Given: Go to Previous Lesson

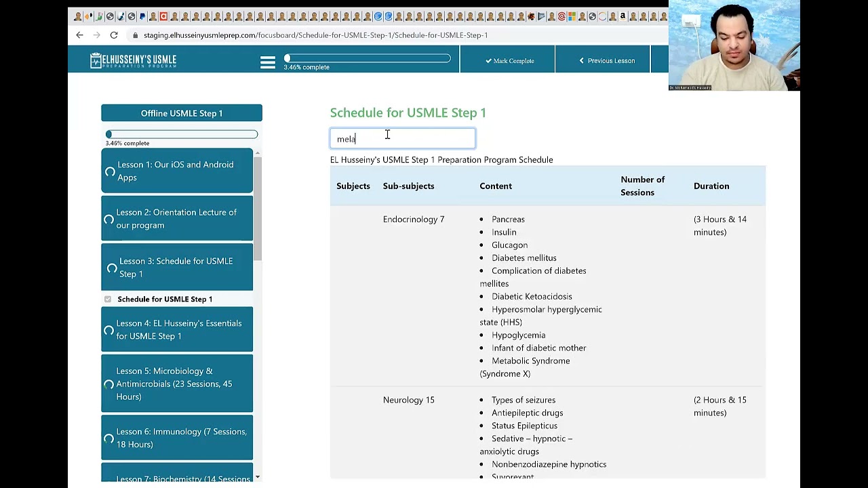Looking at the screenshot, I should (603, 60).
